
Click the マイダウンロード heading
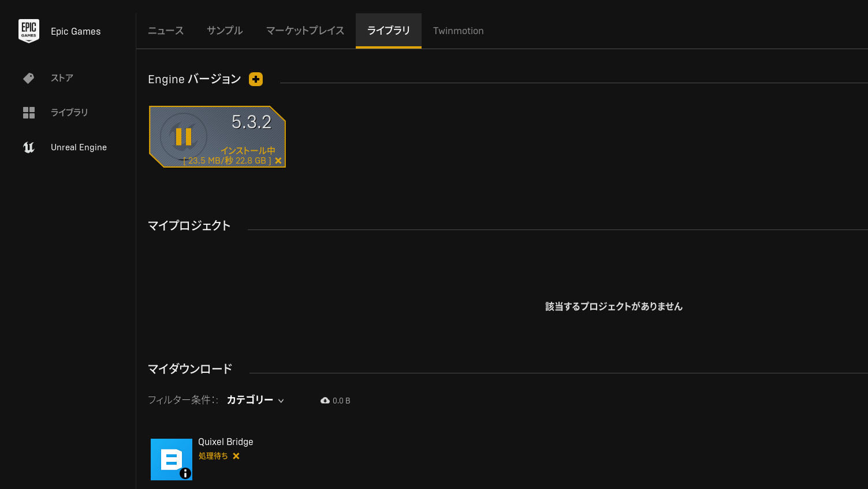click(x=190, y=369)
